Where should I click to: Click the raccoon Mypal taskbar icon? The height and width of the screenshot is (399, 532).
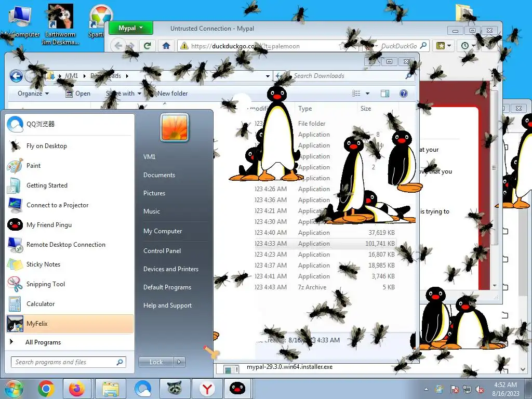click(175, 389)
